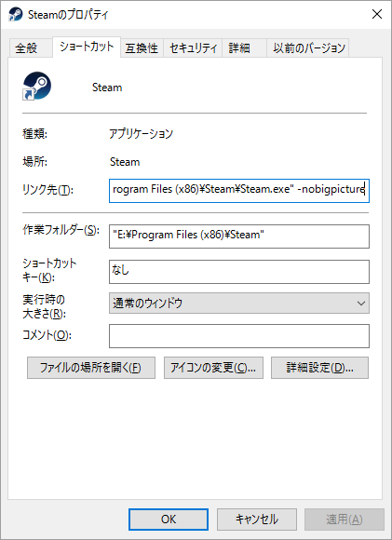Click the アイコンの変更 button
This screenshot has height=540, width=392.
pos(213,368)
